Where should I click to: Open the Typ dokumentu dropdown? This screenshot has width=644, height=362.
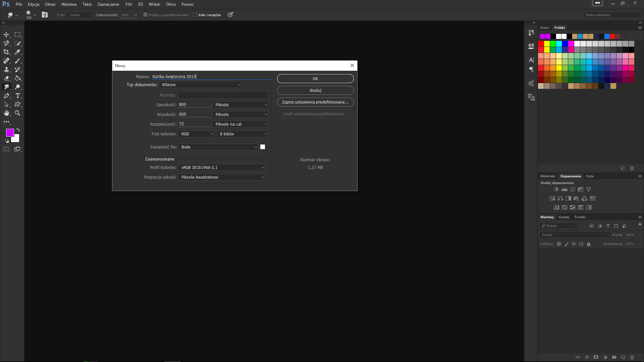point(201,85)
